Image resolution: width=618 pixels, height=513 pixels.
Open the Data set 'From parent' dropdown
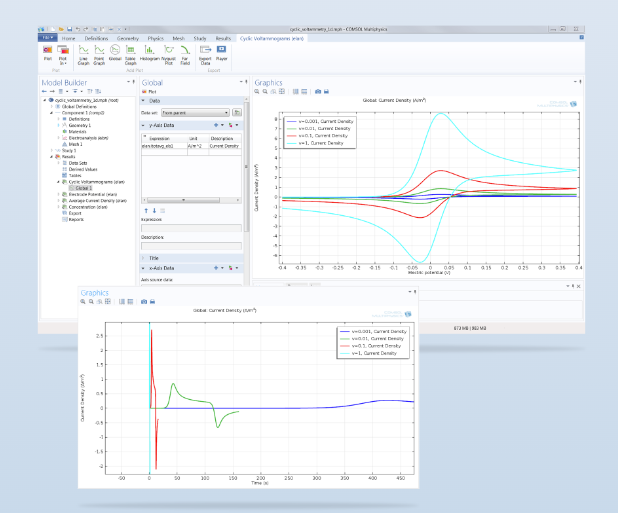click(195, 113)
